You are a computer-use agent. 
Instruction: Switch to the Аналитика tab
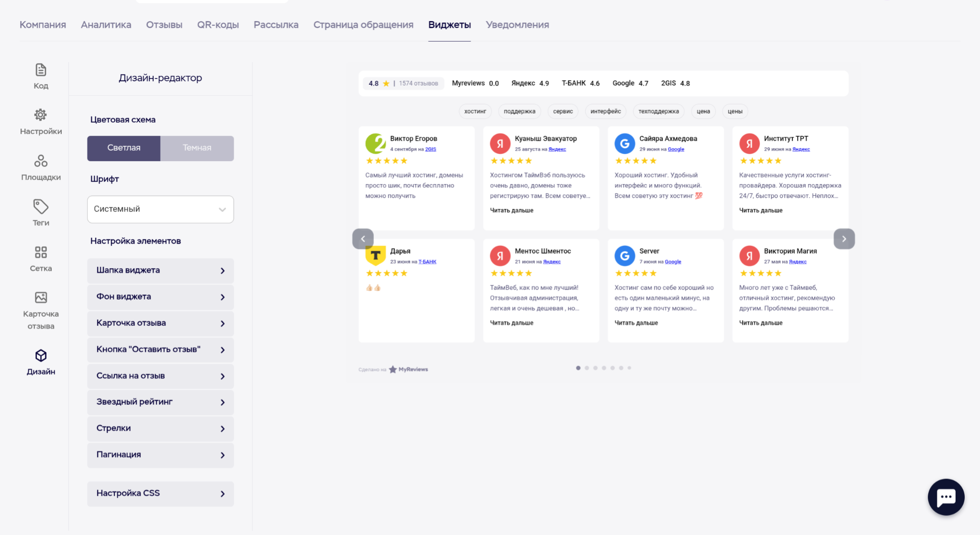[106, 25]
